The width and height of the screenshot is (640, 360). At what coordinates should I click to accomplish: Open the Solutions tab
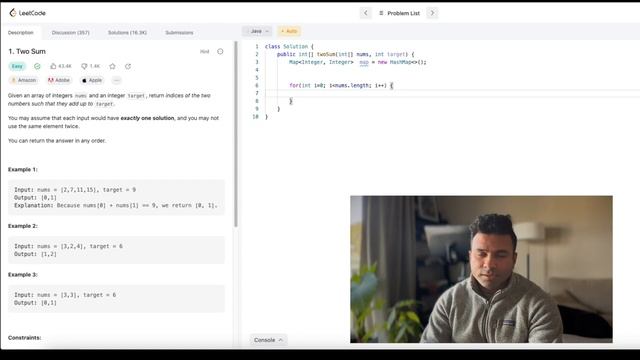click(x=127, y=32)
